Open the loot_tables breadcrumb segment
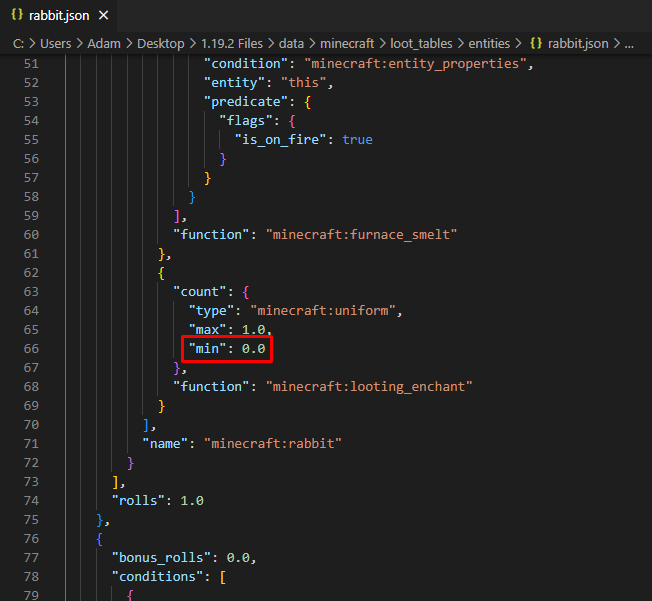 tap(421, 43)
